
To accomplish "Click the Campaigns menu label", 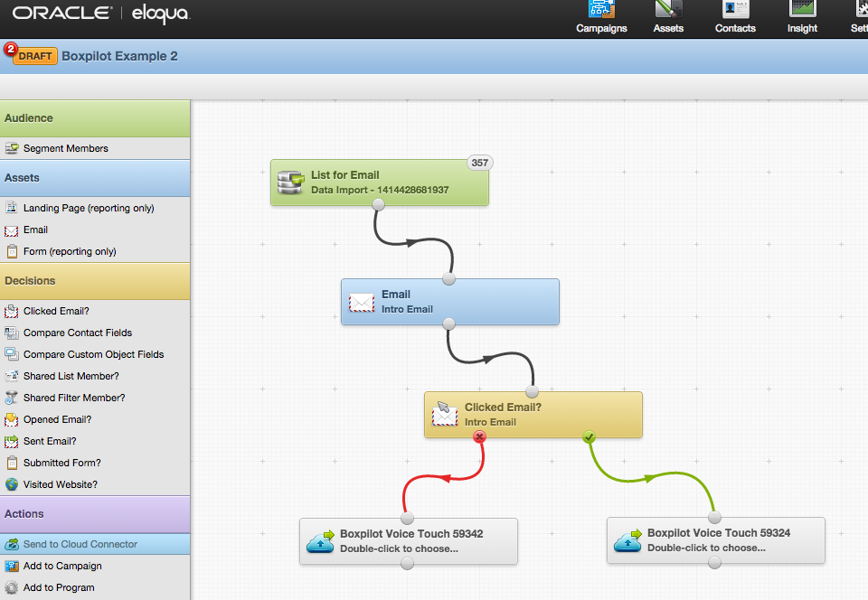I will click(601, 28).
